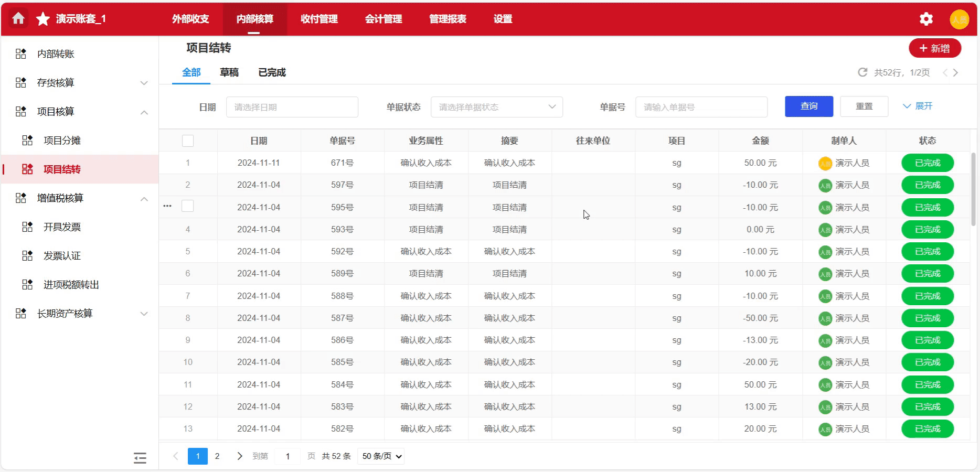This screenshot has height=472, width=980.
Task: Click the blue 查询 button
Action: [808, 106]
